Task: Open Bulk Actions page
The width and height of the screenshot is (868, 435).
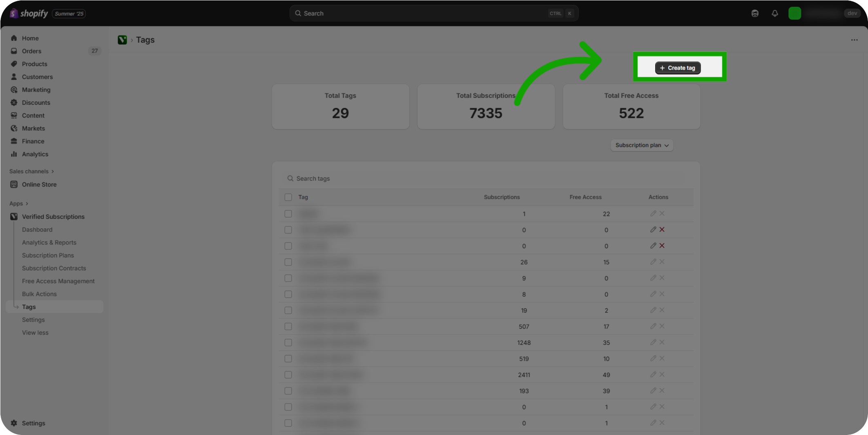Action: point(39,294)
